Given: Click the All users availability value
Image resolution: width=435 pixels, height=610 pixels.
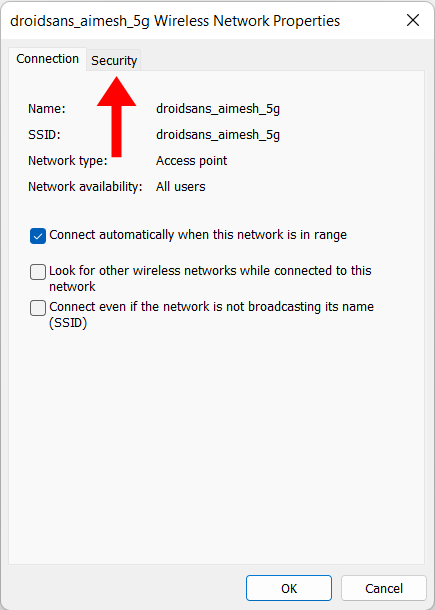Looking at the screenshot, I should [x=181, y=187].
